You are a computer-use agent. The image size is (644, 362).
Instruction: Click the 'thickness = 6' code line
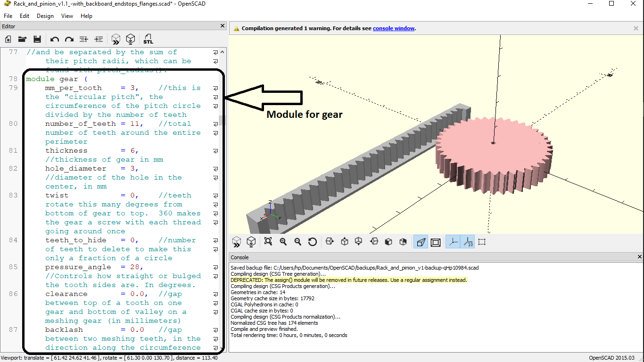tap(92, 150)
